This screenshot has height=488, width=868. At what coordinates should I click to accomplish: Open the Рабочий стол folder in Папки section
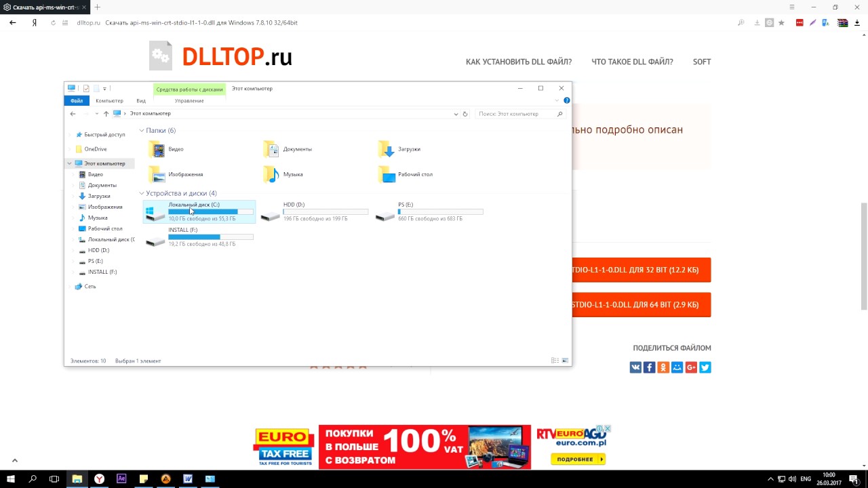[406, 174]
